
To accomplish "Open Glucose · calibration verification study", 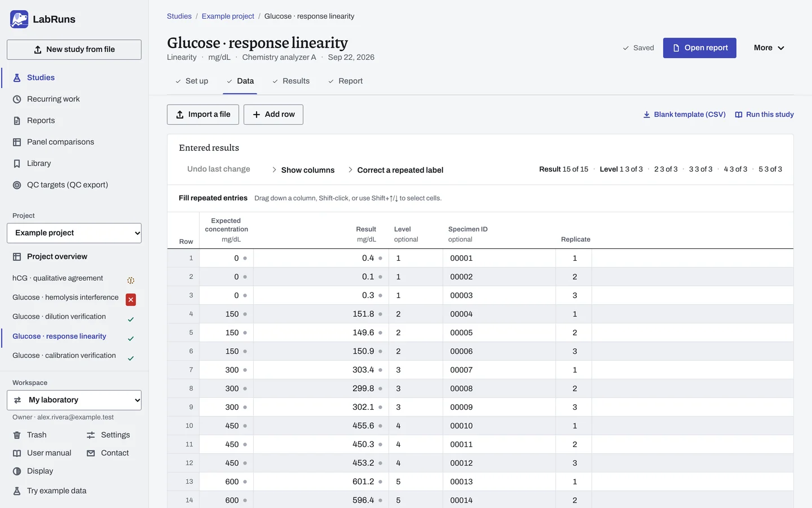I will coord(64,356).
